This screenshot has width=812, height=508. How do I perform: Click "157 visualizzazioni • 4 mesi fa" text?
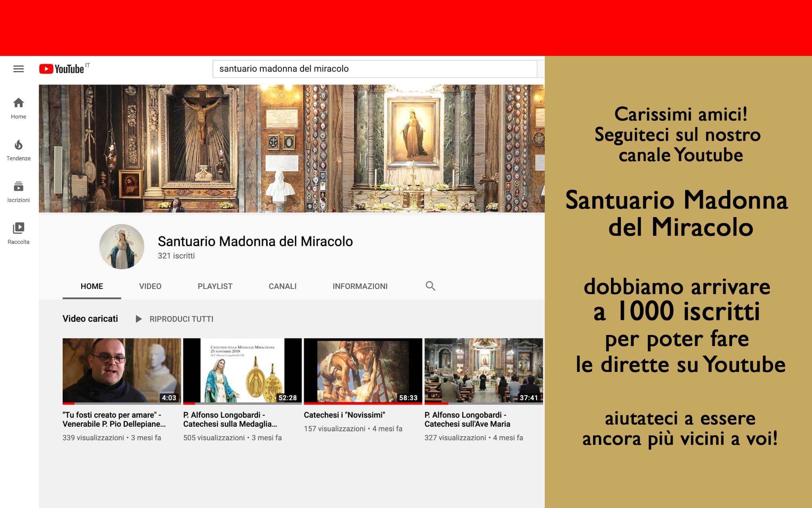pyautogui.click(x=353, y=429)
